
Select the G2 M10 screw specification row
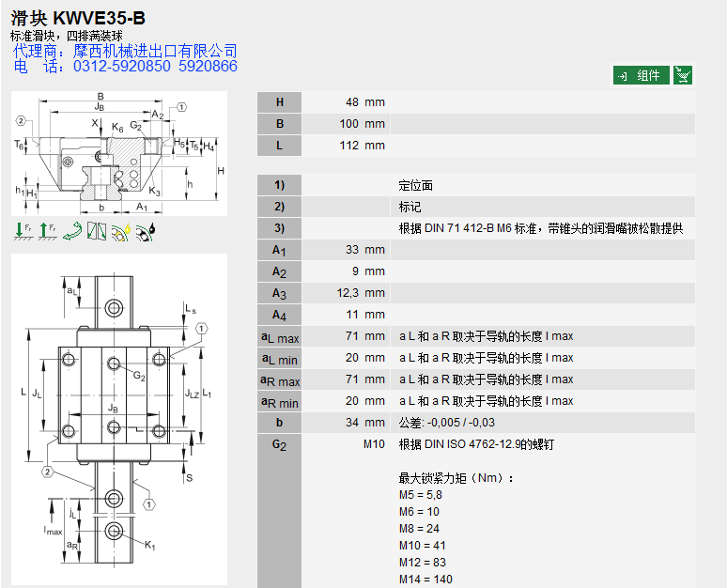point(475,444)
